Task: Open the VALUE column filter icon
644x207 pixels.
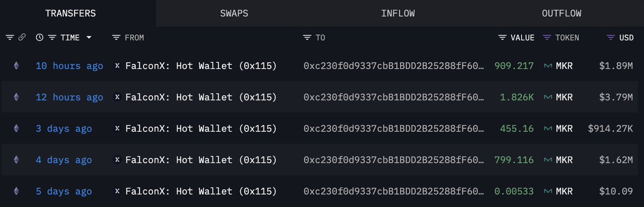Action: [x=502, y=38]
